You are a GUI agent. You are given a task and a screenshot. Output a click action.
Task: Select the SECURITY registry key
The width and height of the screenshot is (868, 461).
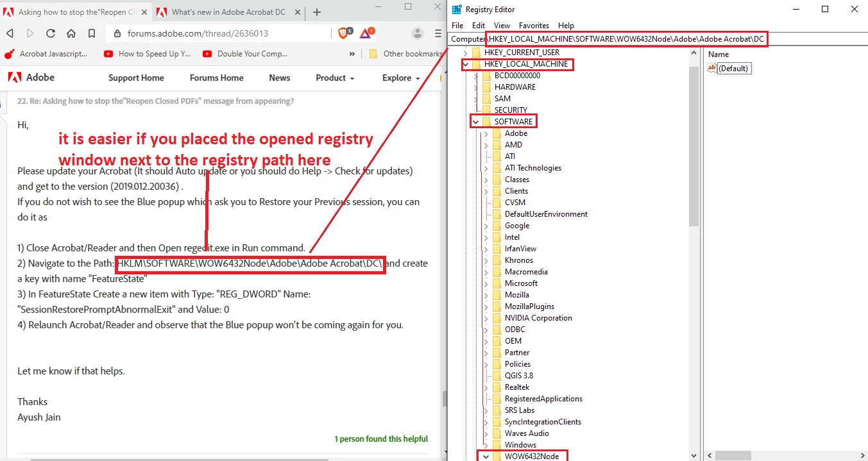click(x=511, y=110)
